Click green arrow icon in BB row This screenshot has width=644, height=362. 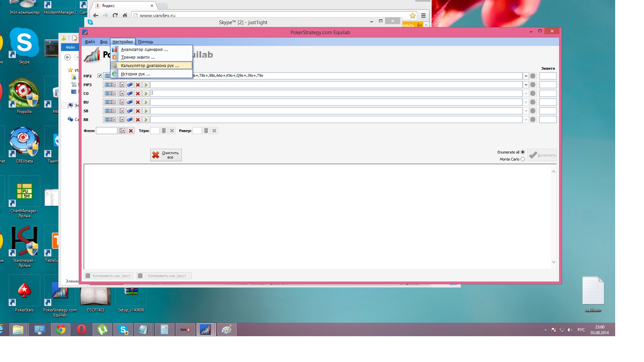click(x=146, y=120)
